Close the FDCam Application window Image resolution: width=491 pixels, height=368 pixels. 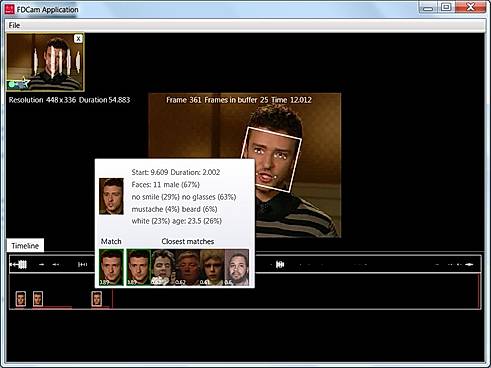(x=470, y=7)
